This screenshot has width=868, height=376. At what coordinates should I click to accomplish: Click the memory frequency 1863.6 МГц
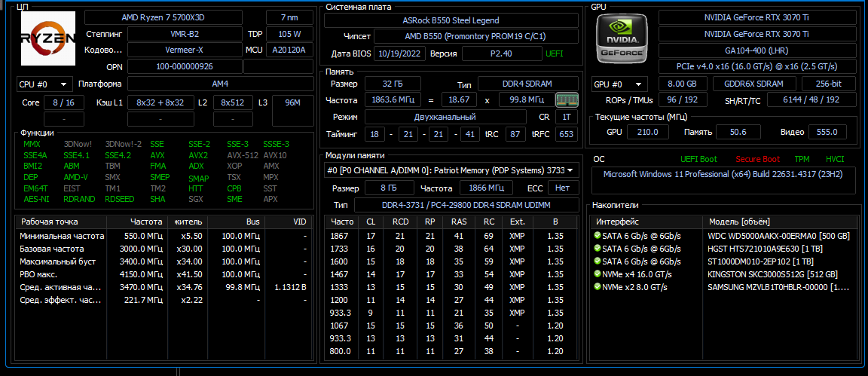pos(393,100)
